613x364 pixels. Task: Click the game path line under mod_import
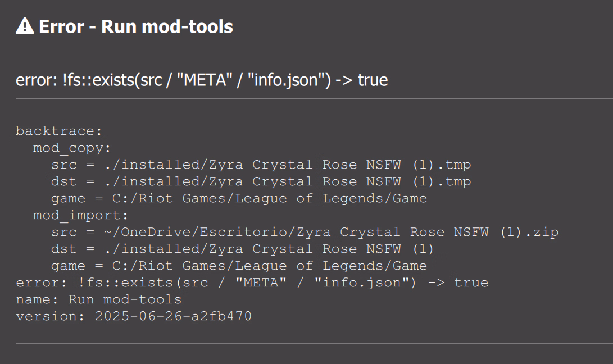pyautogui.click(x=239, y=266)
